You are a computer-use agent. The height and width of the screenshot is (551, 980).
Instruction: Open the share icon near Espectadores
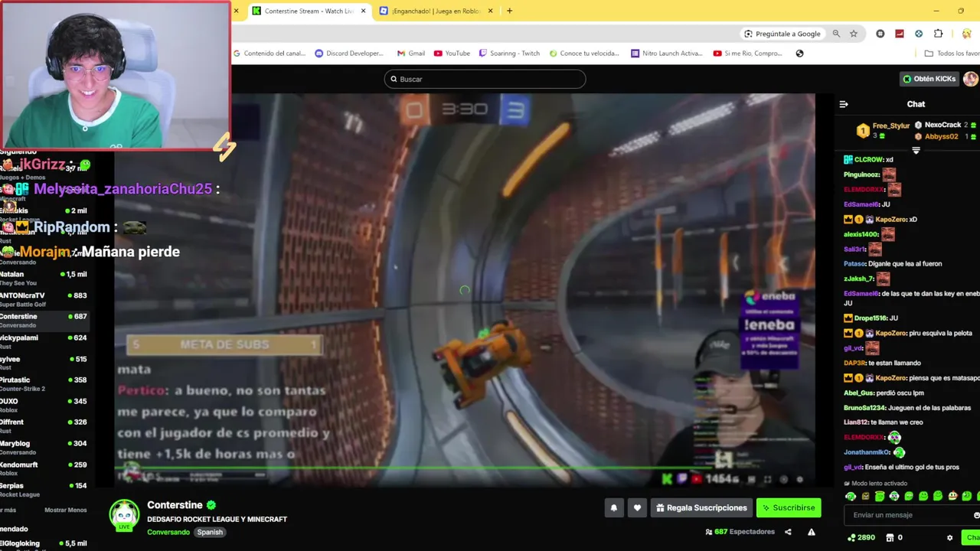point(789,532)
